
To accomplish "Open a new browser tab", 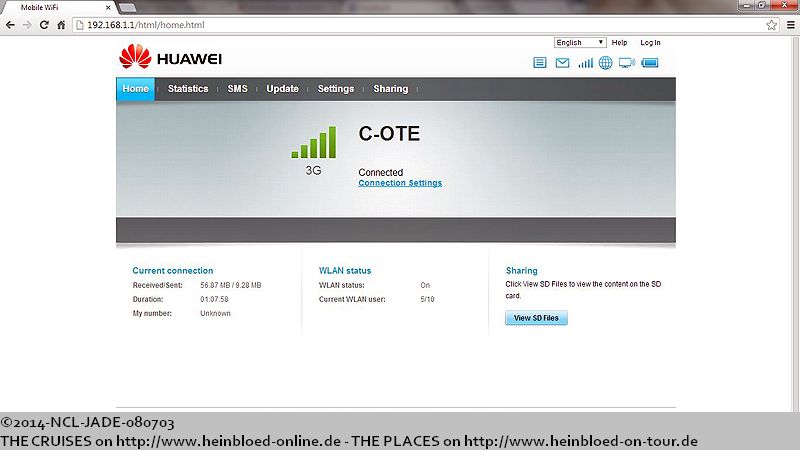I will (127, 7).
